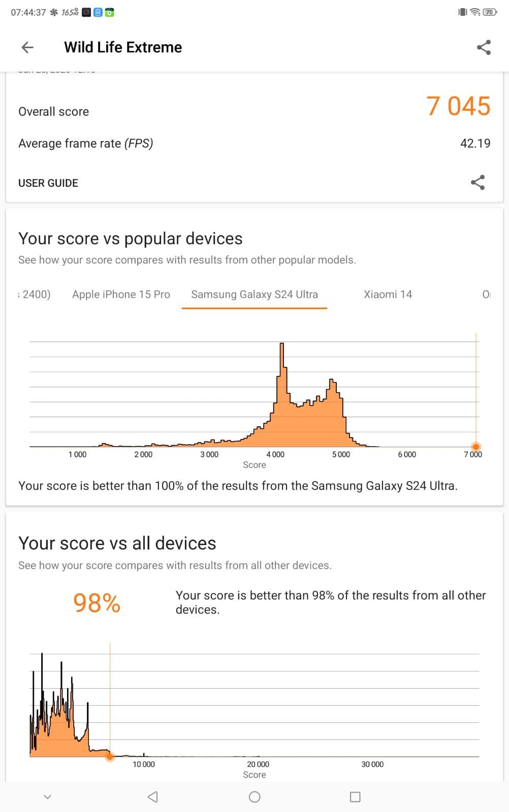Screen dimensions: 509x812
Task: Tap the Wild Life Extreme title
Action: click(123, 47)
